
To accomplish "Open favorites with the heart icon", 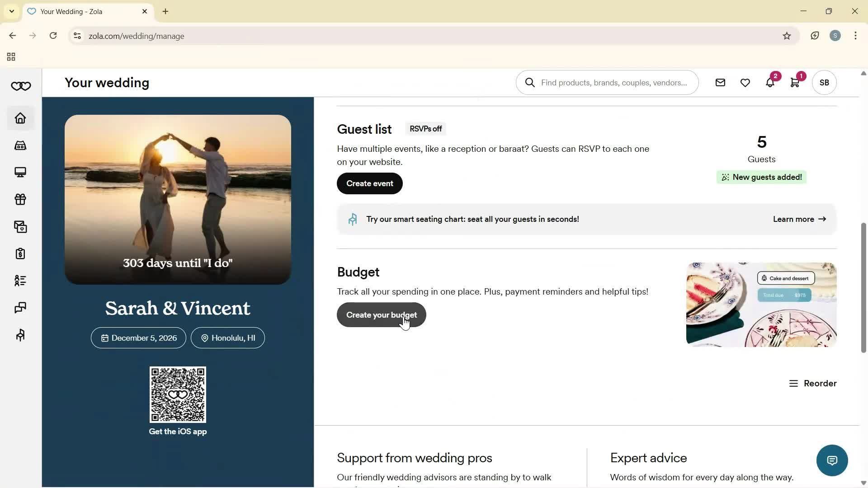I will 745,82.
